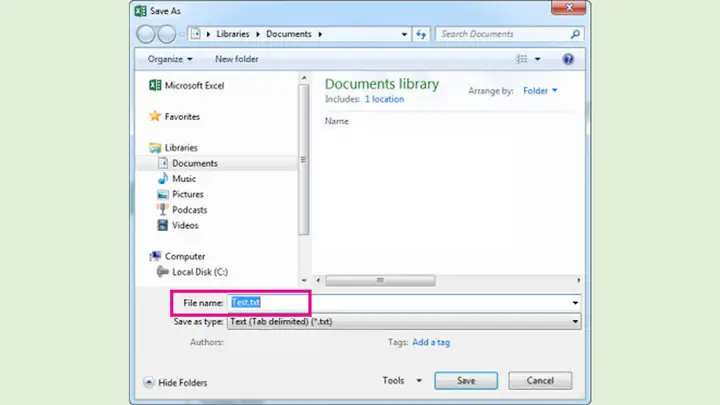Select Pictures under Libraries
The width and height of the screenshot is (720, 405).
pos(187,195)
